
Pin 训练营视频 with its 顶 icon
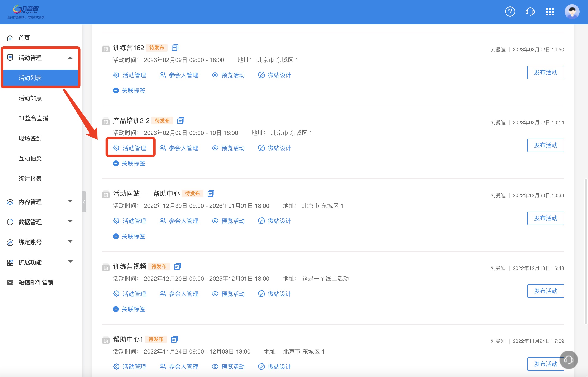(106, 267)
